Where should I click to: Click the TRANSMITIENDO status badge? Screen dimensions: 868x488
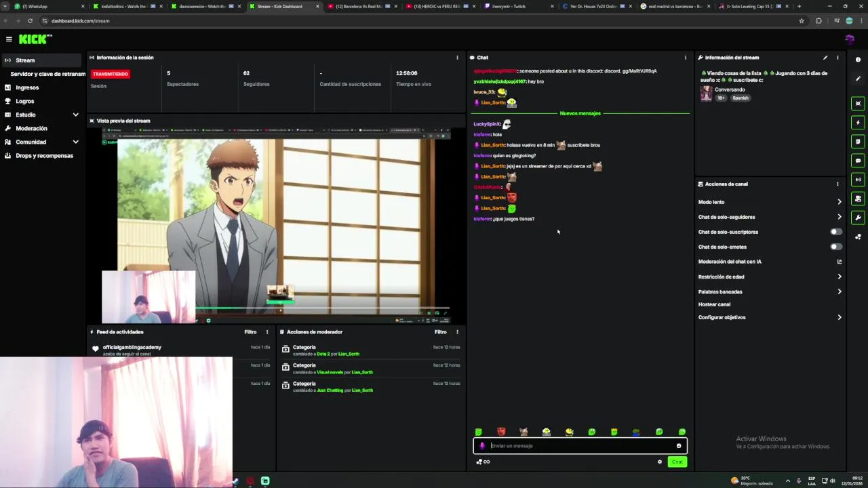pyautogui.click(x=110, y=74)
